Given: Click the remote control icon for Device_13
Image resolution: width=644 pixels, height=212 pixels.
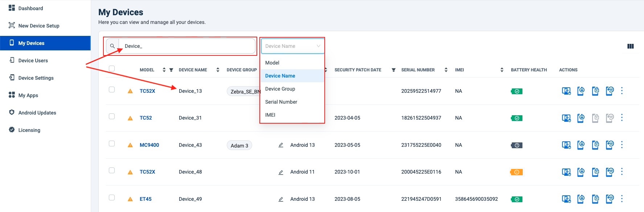Looking at the screenshot, I should (566, 91).
